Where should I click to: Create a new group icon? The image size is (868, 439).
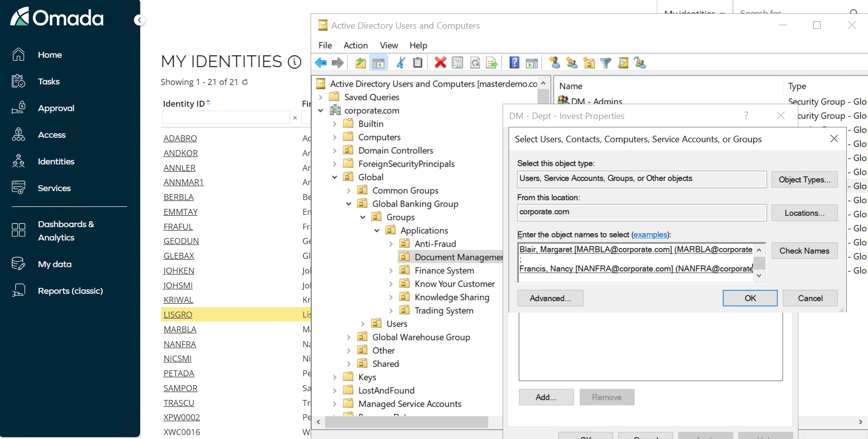(572, 63)
